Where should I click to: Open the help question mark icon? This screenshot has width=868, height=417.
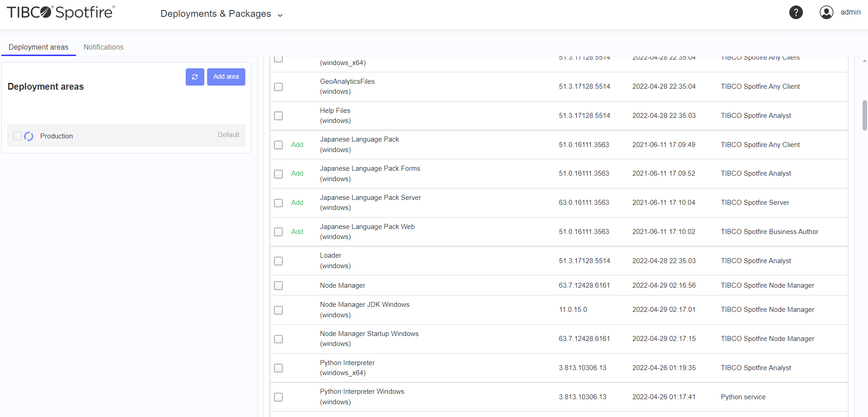796,12
